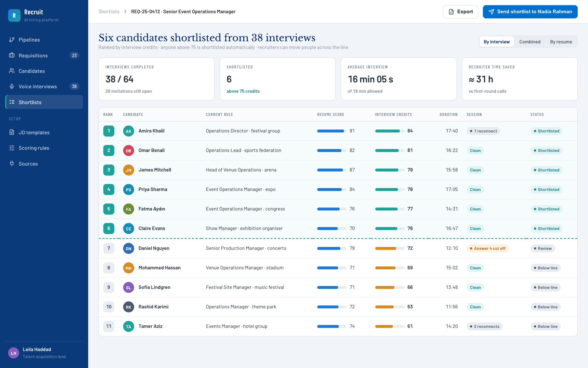Click Daniel Nguyen's DN avatar
Image resolution: width=588 pixels, height=368 pixels.
pos(129,248)
